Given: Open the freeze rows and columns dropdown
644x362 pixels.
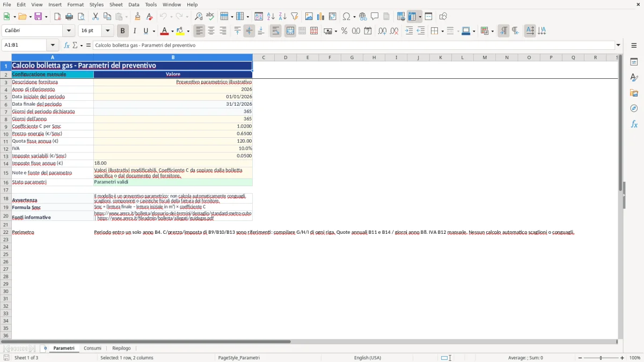Looking at the screenshot, I should [x=420, y=17].
